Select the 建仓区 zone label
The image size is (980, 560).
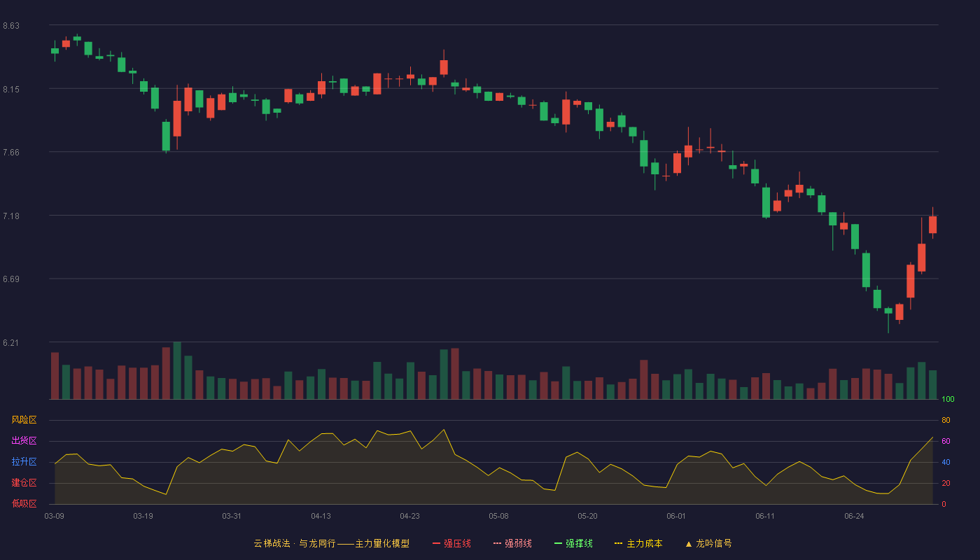tap(24, 483)
